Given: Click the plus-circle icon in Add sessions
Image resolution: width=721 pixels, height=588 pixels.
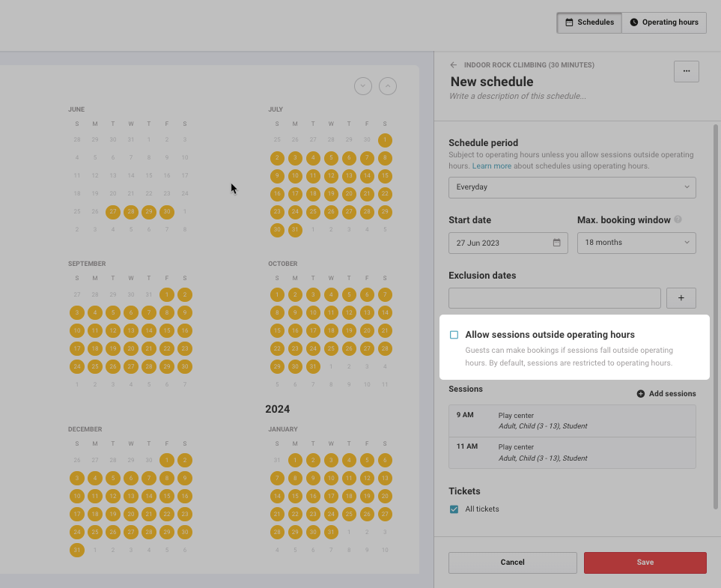Looking at the screenshot, I should click(x=640, y=393).
